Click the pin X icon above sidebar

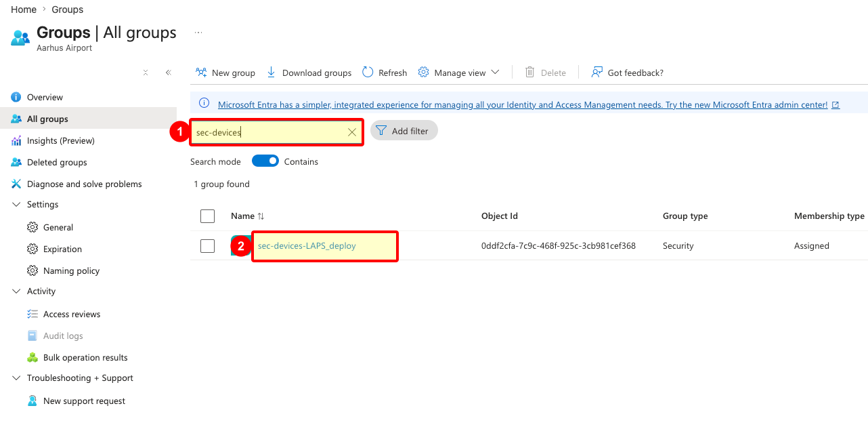146,73
